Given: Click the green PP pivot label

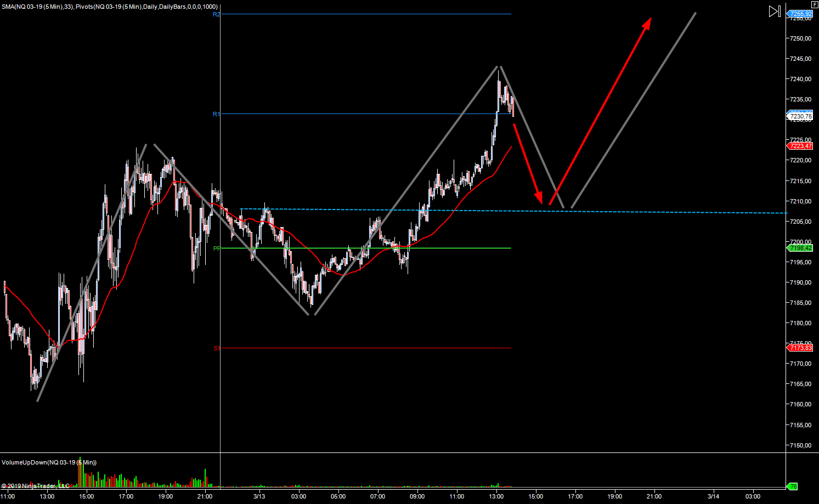Looking at the screenshot, I should (217, 248).
